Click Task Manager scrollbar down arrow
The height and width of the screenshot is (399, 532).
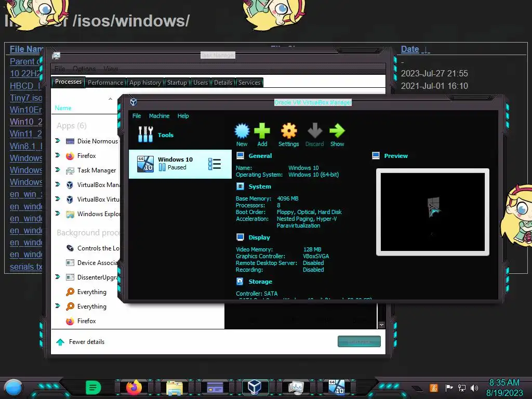click(x=381, y=325)
